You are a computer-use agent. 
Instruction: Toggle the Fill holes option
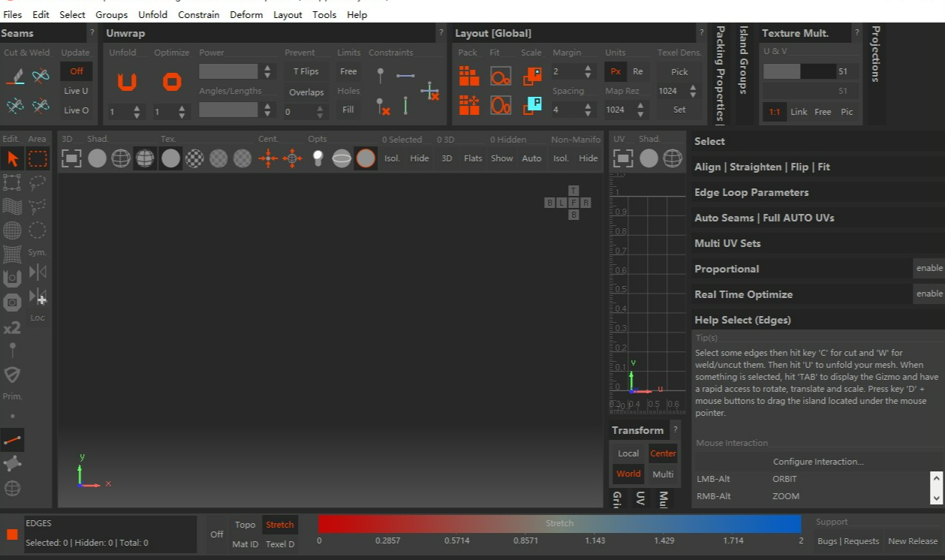[348, 110]
